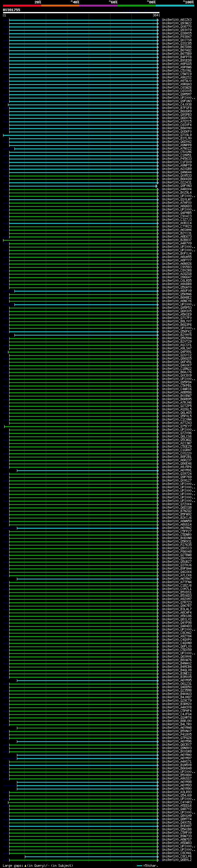Select hit UniRef100_C1BZJ6
The width and height of the screenshot is (197, 868).
point(177,586)
